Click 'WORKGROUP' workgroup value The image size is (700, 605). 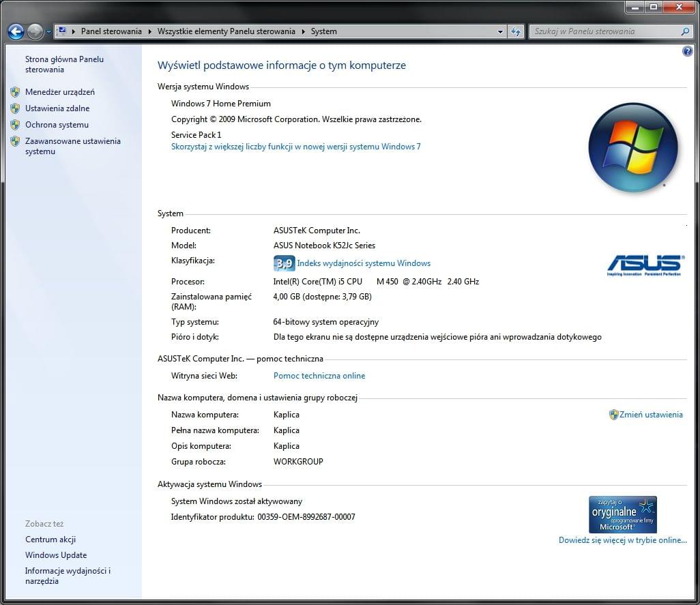298,462
